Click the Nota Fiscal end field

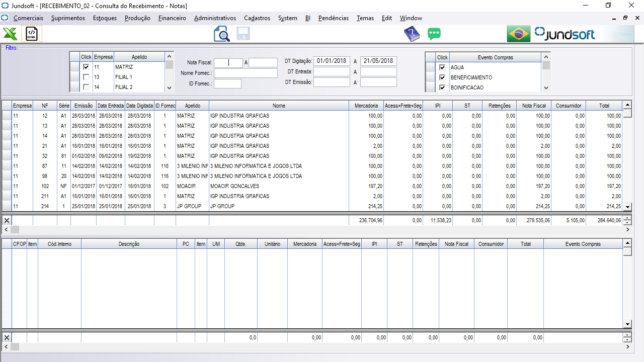pyautogui.click(x=263, y=63)
